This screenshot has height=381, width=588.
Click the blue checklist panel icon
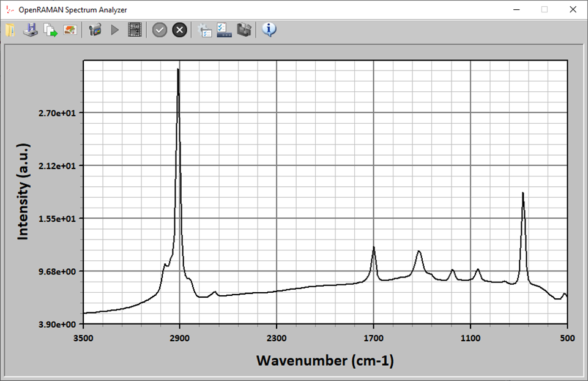tap(225, 30)
